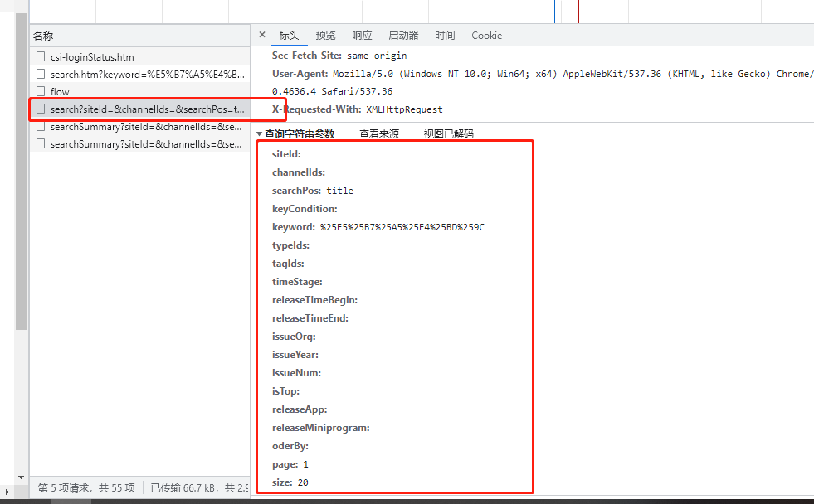814x504 pixels.
Task: Check the flow request checkbox
Action: (41, 91)
